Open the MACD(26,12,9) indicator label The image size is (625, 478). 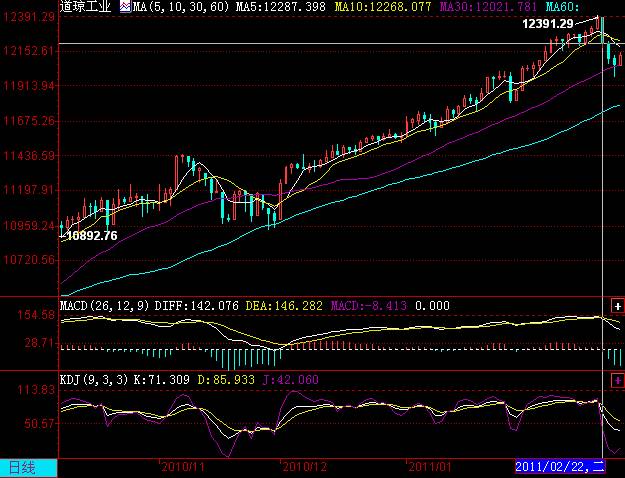pos(104,306)
